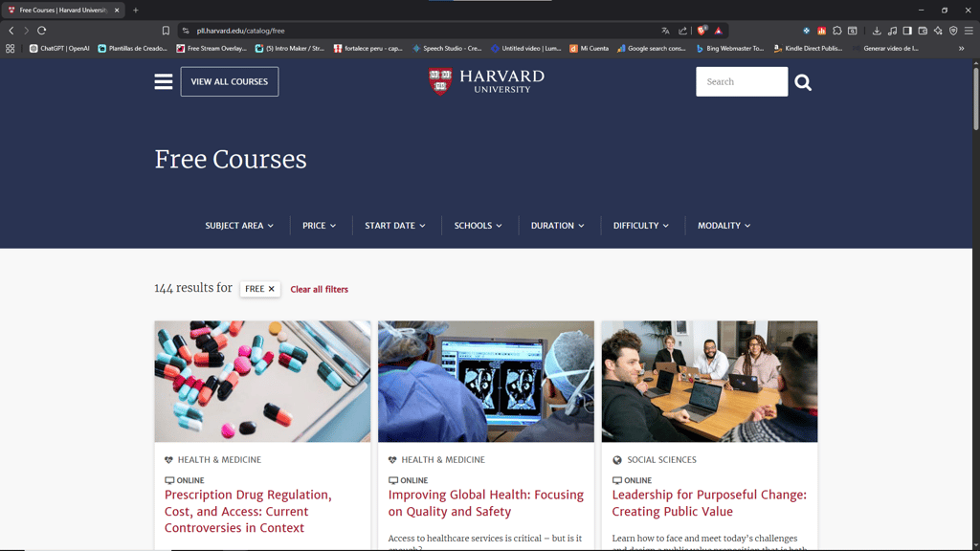The image size is (980, 551).
Task: Expand the Subject Area dropdown
Action: (x=239, y=226)
